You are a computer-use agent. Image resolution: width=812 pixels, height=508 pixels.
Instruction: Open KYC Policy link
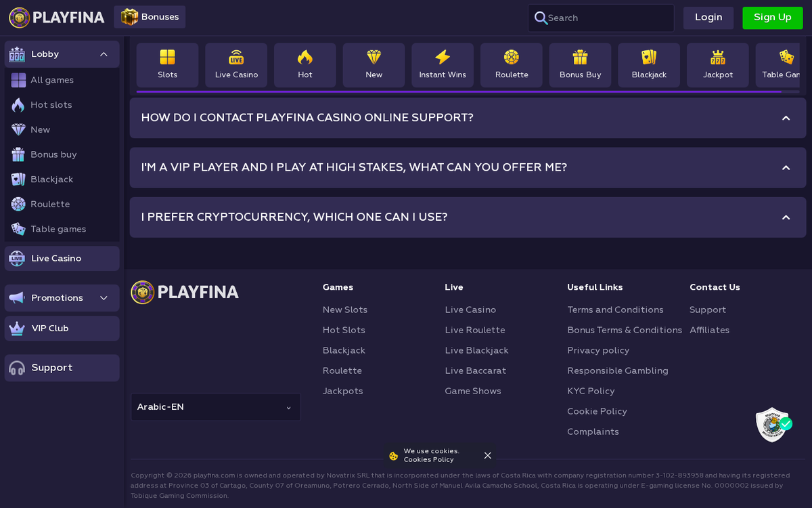click(x=591, y=391)
